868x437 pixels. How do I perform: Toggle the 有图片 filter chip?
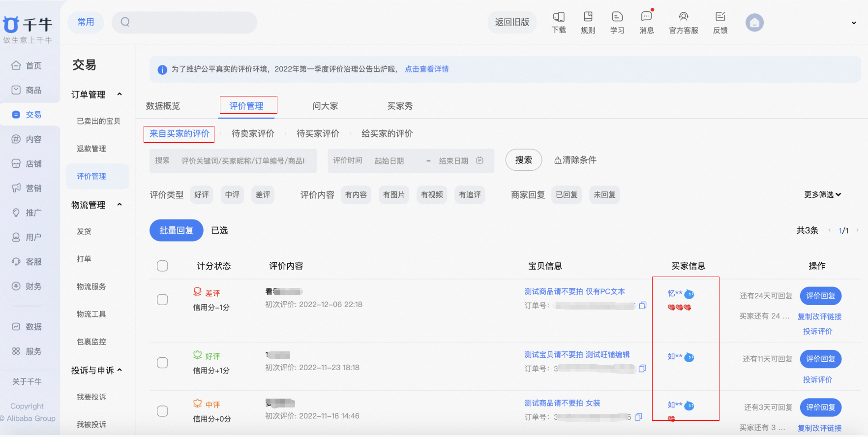pos(394,195)
